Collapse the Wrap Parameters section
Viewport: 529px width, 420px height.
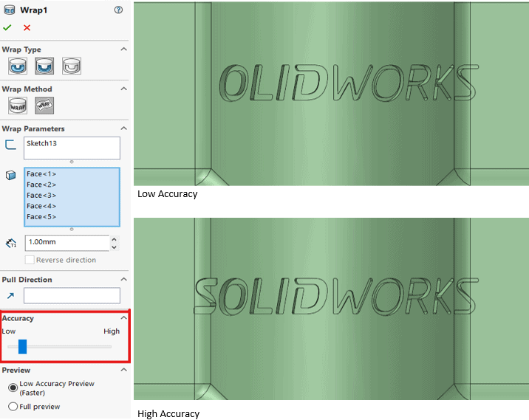(x=124, y=128)
